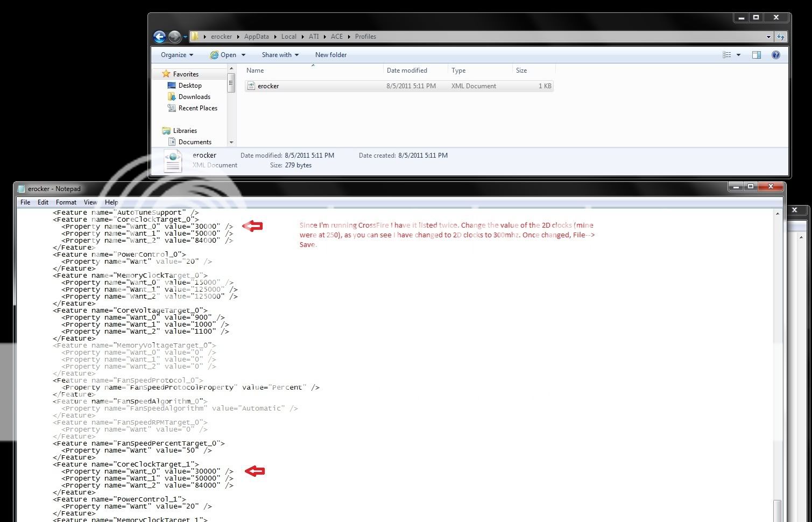Click the FanSpeedAlgorithm value="Automatic" line
The height and width of the screenshot is (522, 812).
pyautogui.click(x=180, y=408)
